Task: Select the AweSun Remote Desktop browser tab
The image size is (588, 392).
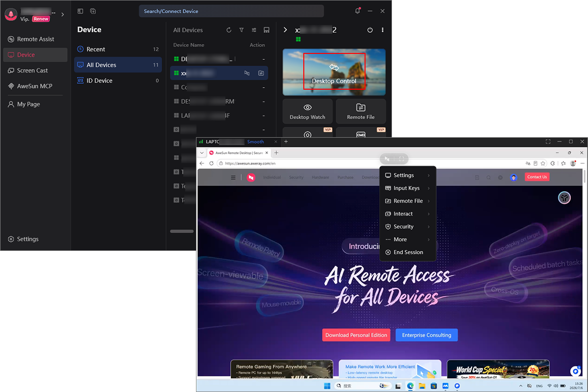Action: (x=240, y=153)
